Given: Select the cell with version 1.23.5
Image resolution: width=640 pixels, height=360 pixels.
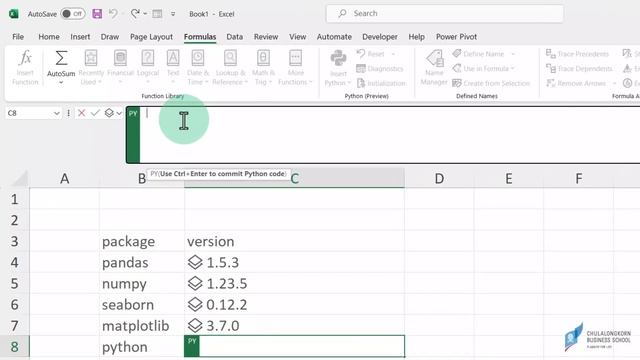Looking at the screenshot, I should [294, 283].
